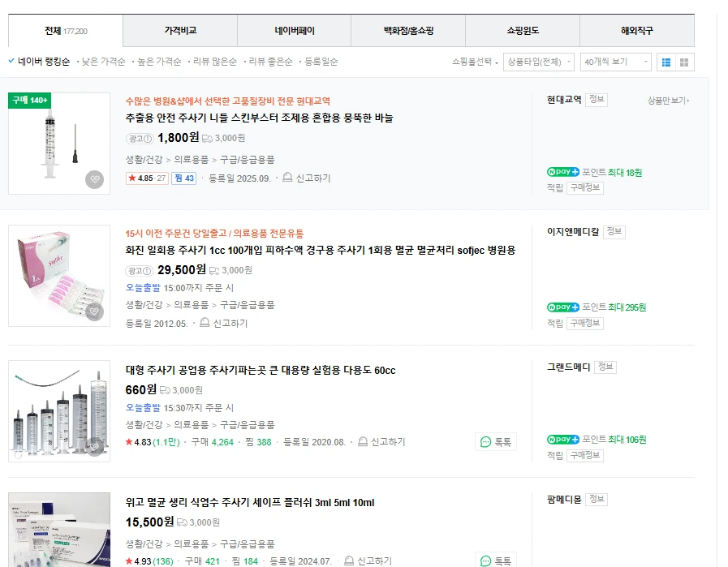This screenshot has width=728, height=567.
Task: Click the report bell icon beside 신고하기
Action: tap(287, 179)
